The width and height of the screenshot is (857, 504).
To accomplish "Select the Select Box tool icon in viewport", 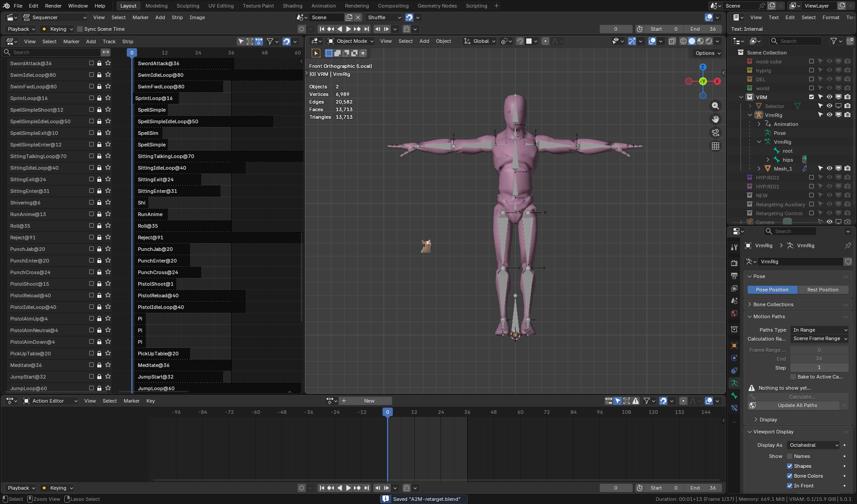I will tap(316, 53).
